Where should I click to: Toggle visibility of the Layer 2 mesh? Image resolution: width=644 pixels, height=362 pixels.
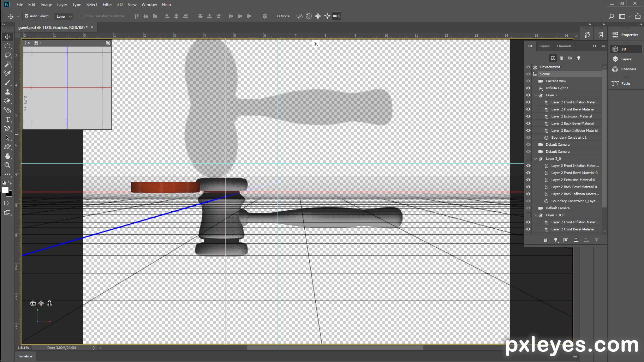528,95
